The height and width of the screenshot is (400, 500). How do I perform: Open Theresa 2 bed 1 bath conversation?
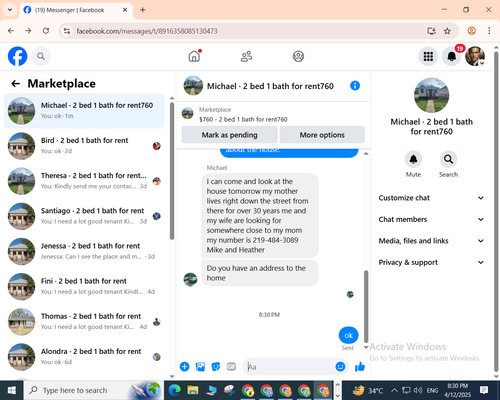coord(84,181)
